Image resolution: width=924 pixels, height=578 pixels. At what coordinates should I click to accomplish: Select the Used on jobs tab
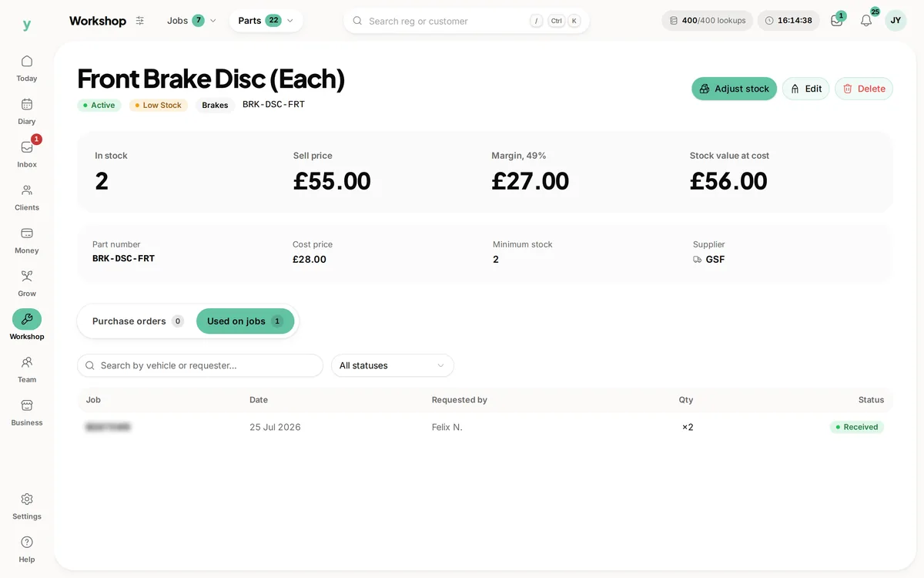(x=245, y=321)
